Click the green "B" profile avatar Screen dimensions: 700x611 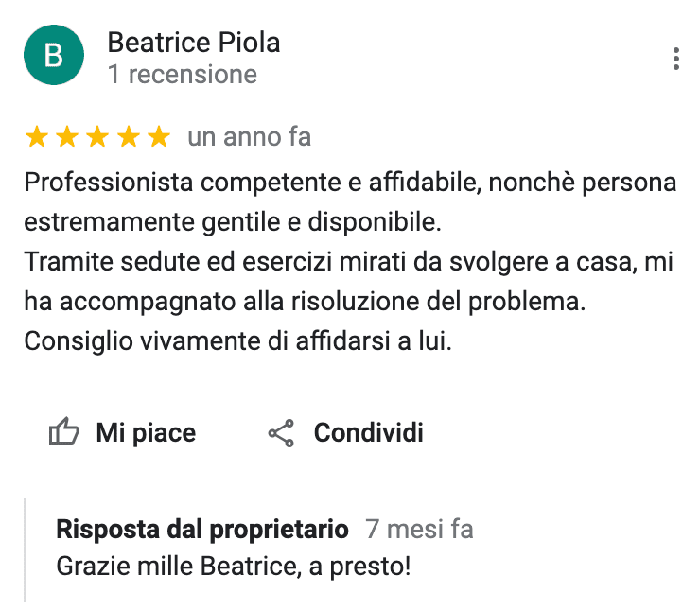54,57
